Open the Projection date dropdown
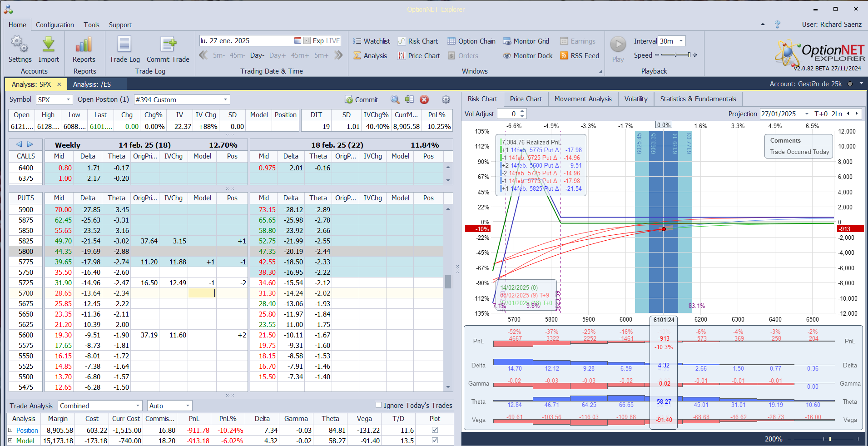868x446 pixels. pyautogui.click(x=807, y=114)
